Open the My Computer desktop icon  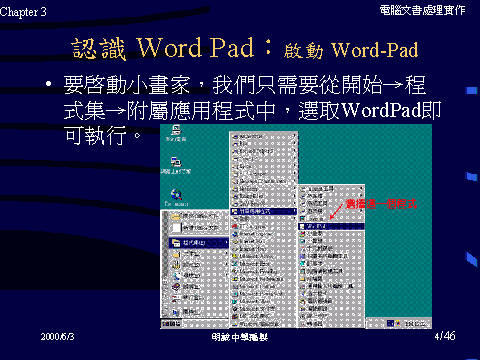[176, 133]
